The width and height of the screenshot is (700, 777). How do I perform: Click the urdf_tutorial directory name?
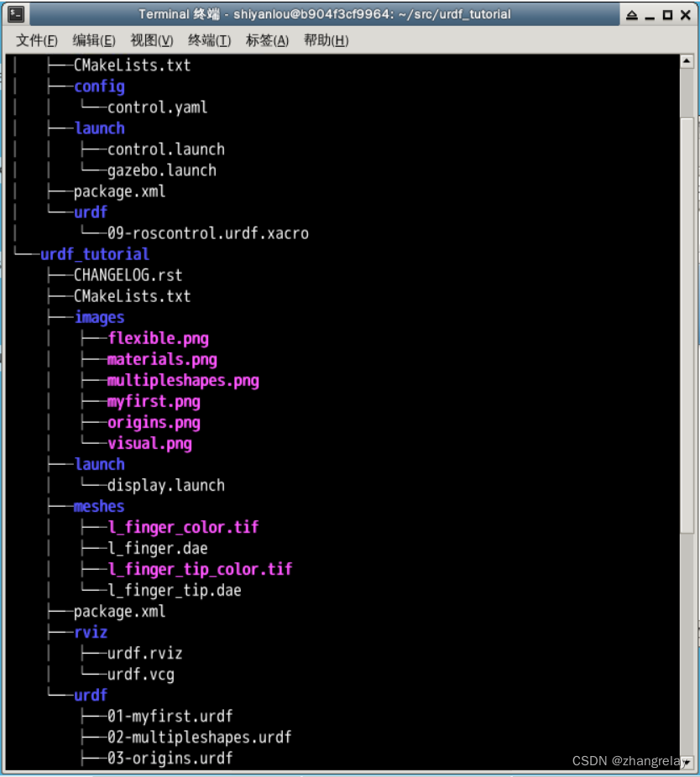pyautogui.click(x=95, y=254)
